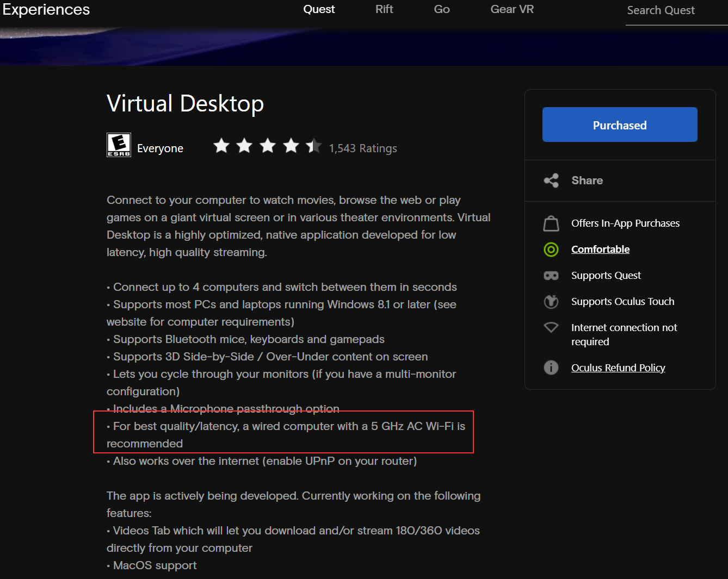Screen dimensions: 728x579
Task: Click the Share label
Action: [587, 180]
